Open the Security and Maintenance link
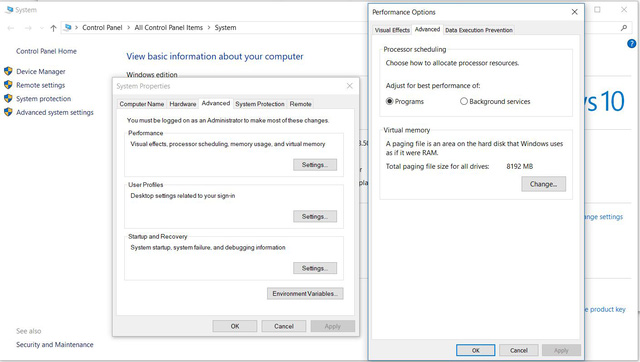The height and width of the screenshot is (362, 640). (55, 344)
